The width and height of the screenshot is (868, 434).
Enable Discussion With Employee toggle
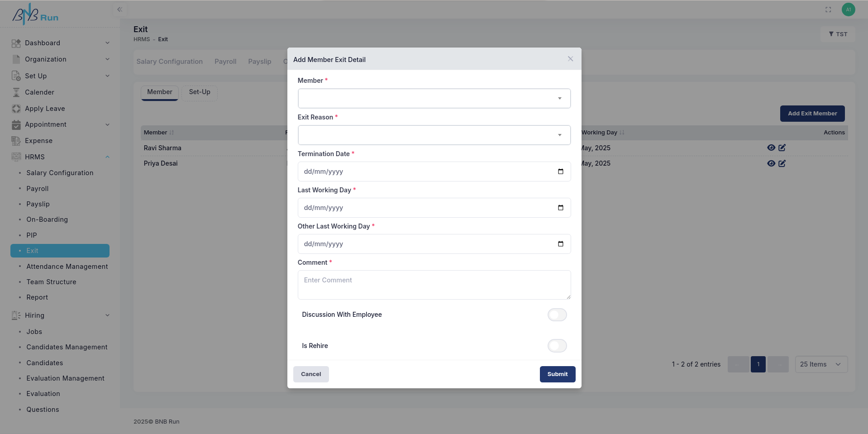click(557, 315)
